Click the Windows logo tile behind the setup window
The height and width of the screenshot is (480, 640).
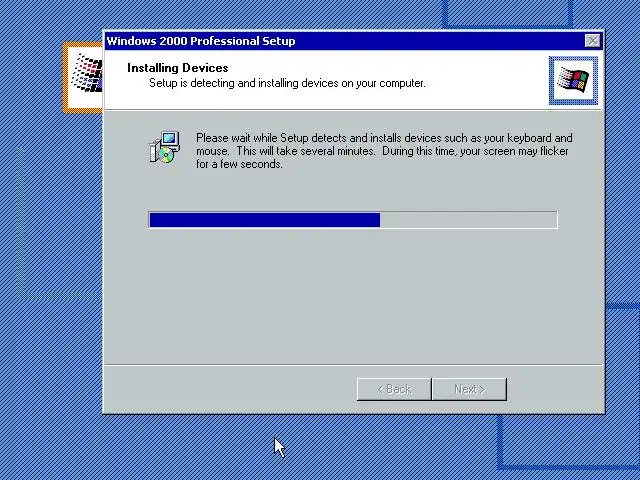pyautogui.click(x=83, y=78)
